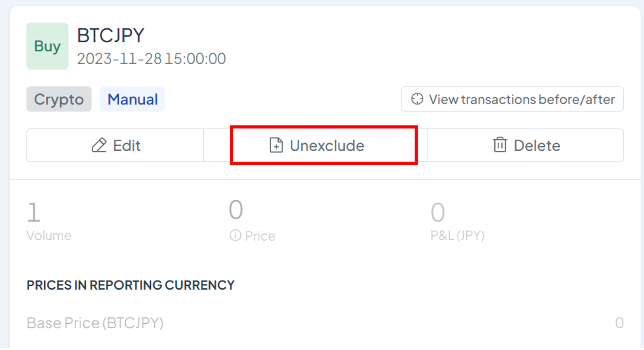
Task: Click the zero value above Price
Action: pos(236,210)
